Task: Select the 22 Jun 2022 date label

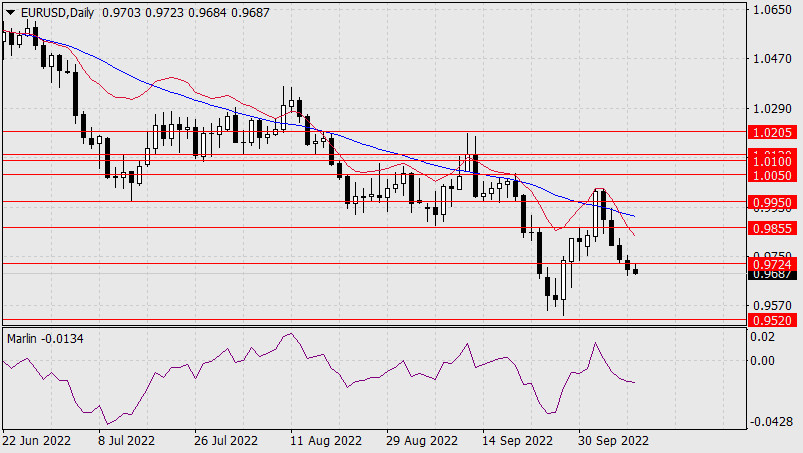Action: (x=37, y=441)
